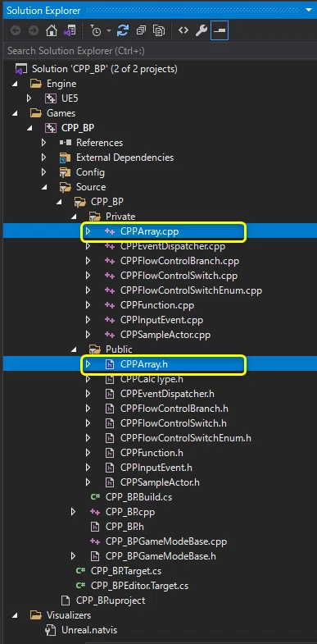Click the External Dependencies icon
317x644 pixels.
tap(66, 158)
